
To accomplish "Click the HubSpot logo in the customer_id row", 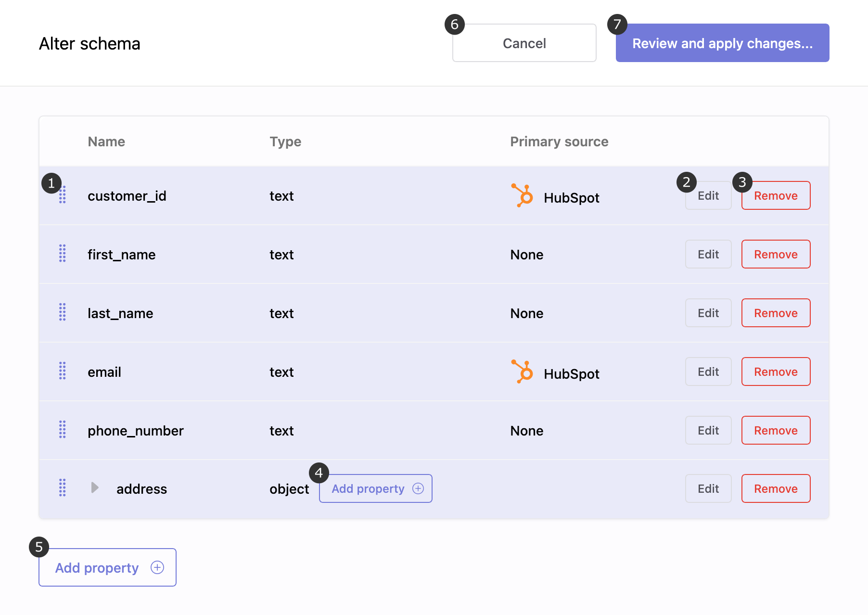I will coord(522,196).
